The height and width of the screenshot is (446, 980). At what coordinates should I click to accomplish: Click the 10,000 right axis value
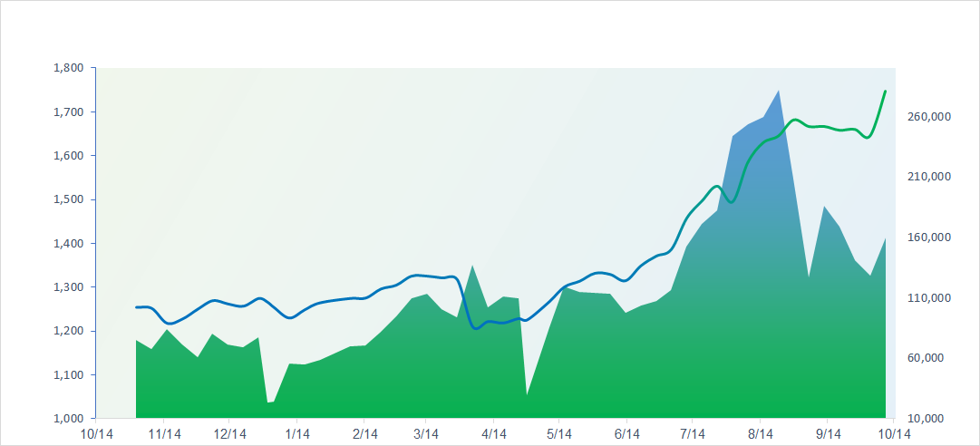click(x=927, y=418)
